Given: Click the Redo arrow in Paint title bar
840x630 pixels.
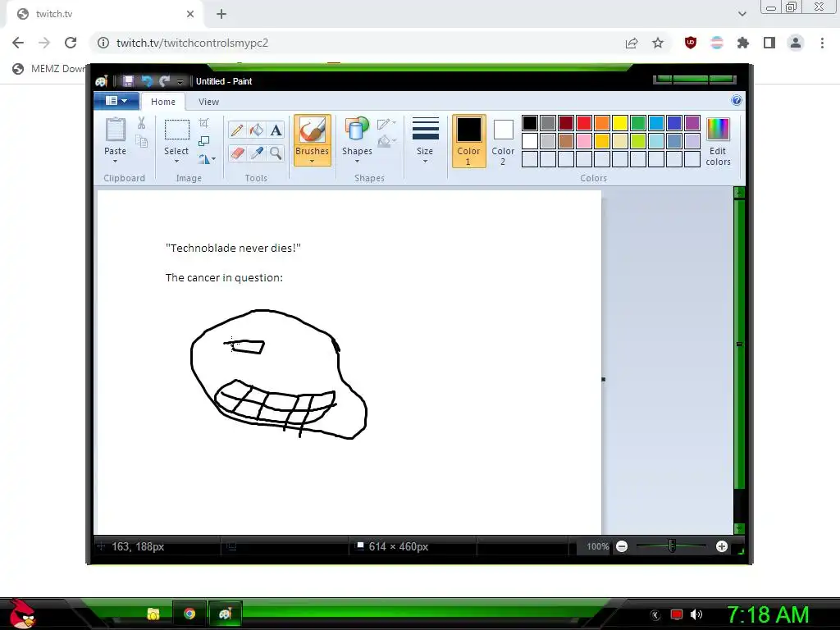Looking at the screenshot, I should tap(164, 81).
